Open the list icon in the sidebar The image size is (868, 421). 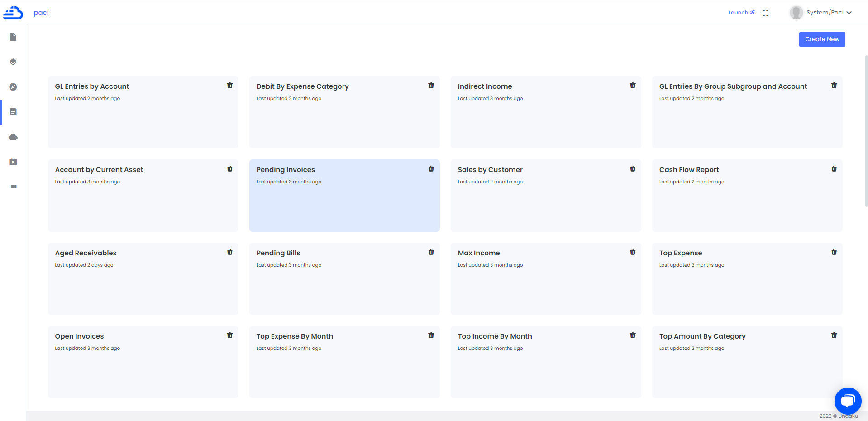(x=13, y=187)
